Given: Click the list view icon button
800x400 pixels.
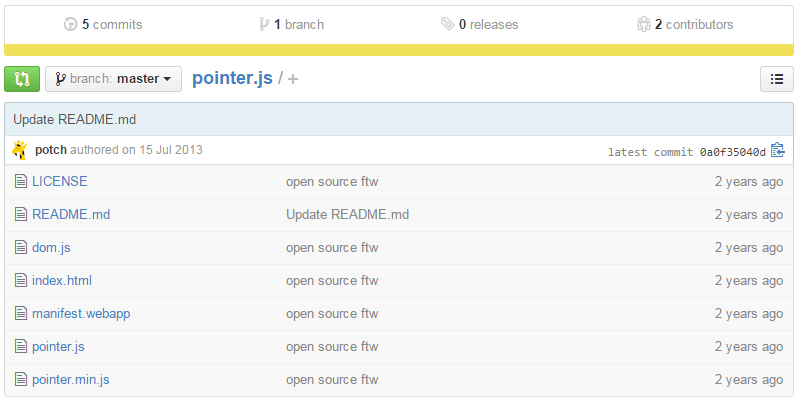Looking at the screenshot, I should point(777,79).
